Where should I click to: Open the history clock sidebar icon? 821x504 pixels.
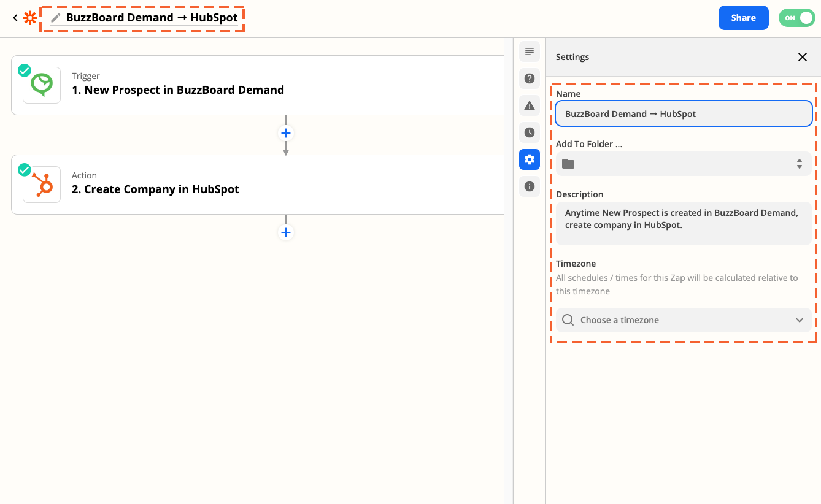[530, 132]
